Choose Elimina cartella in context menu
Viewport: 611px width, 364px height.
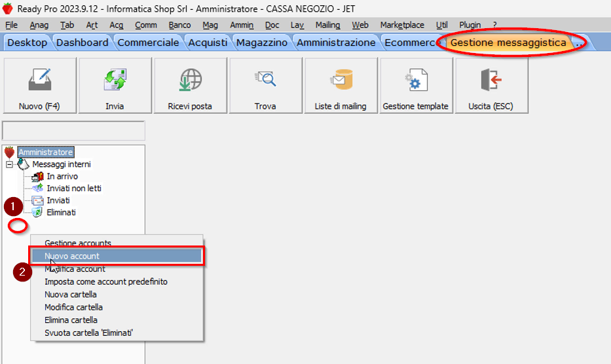click(x=117, y=320)
